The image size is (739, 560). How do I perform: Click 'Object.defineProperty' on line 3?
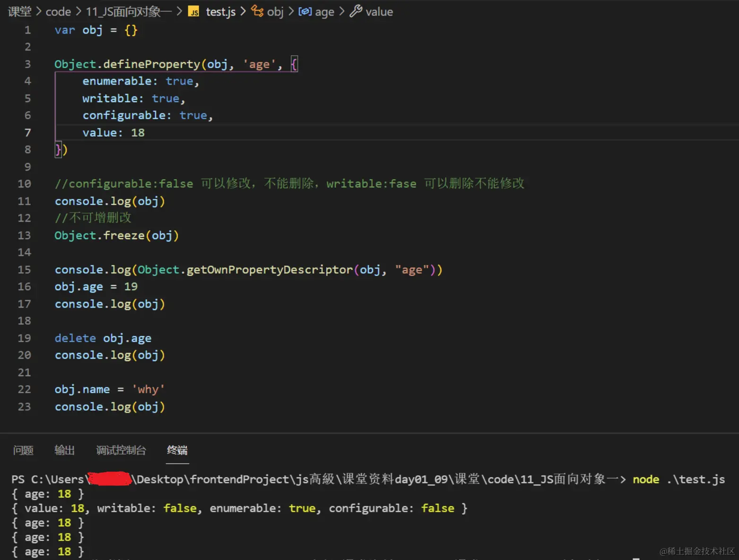127,64
